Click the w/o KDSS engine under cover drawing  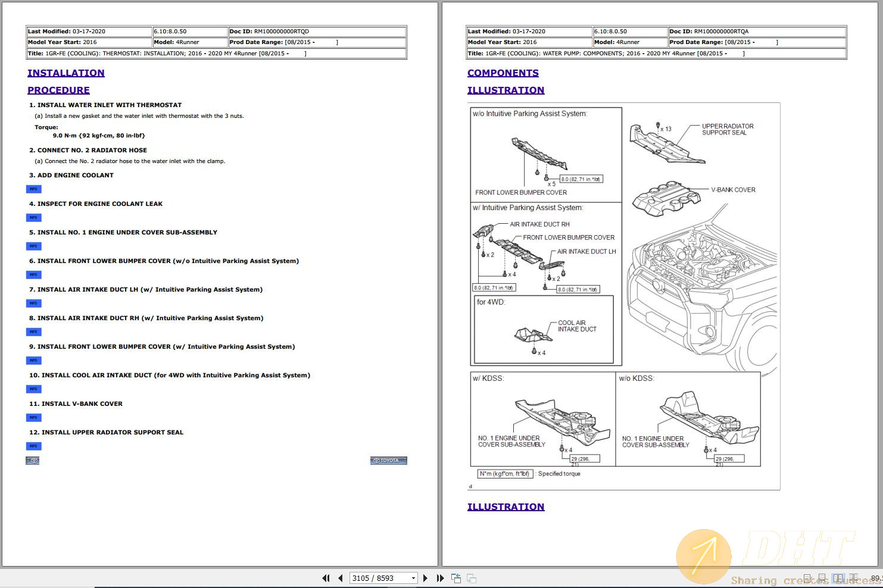(709, 417)
